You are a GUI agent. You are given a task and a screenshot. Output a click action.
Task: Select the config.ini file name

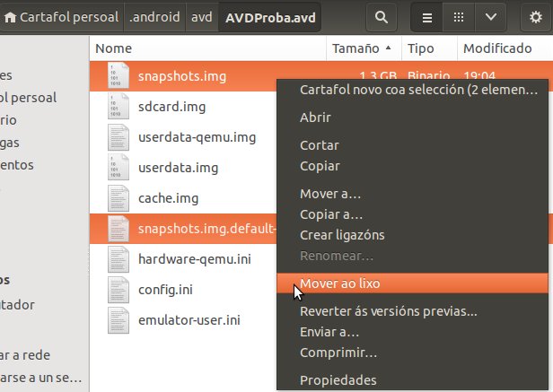pos(165,290)
